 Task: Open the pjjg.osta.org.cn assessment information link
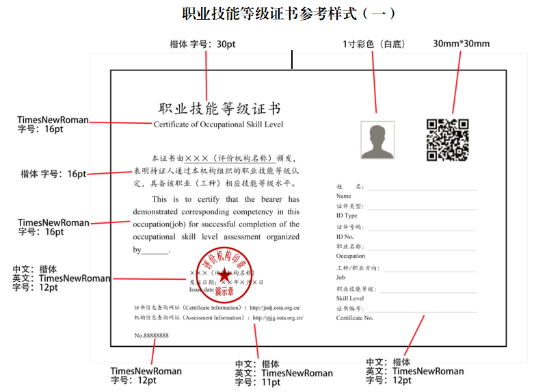[x=278, y=318]
